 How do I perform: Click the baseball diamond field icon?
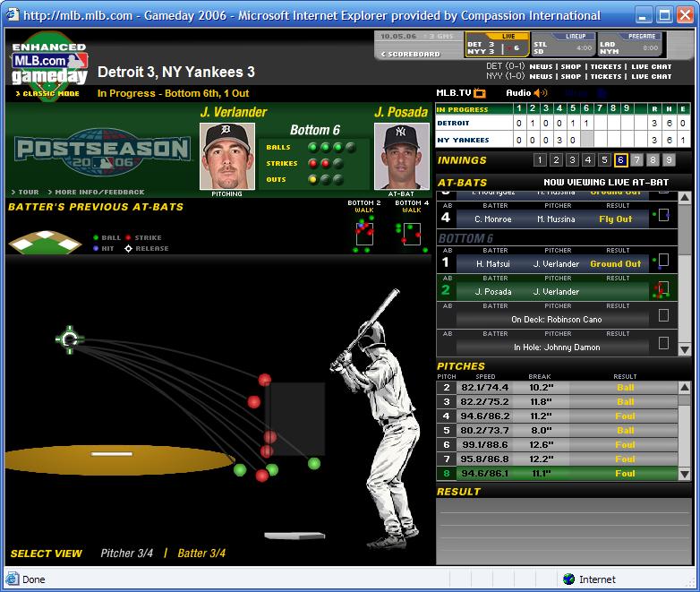(x=45, y=243)
